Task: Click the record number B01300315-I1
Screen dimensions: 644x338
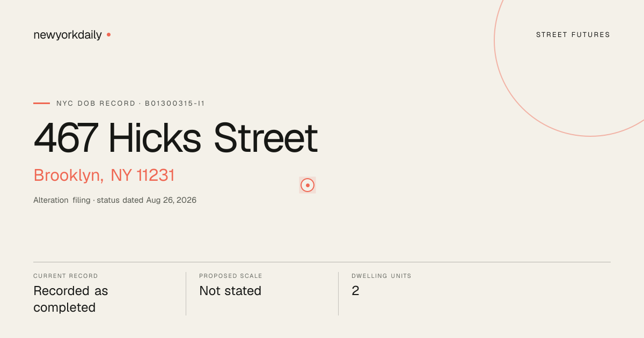Action: [175, 103]
